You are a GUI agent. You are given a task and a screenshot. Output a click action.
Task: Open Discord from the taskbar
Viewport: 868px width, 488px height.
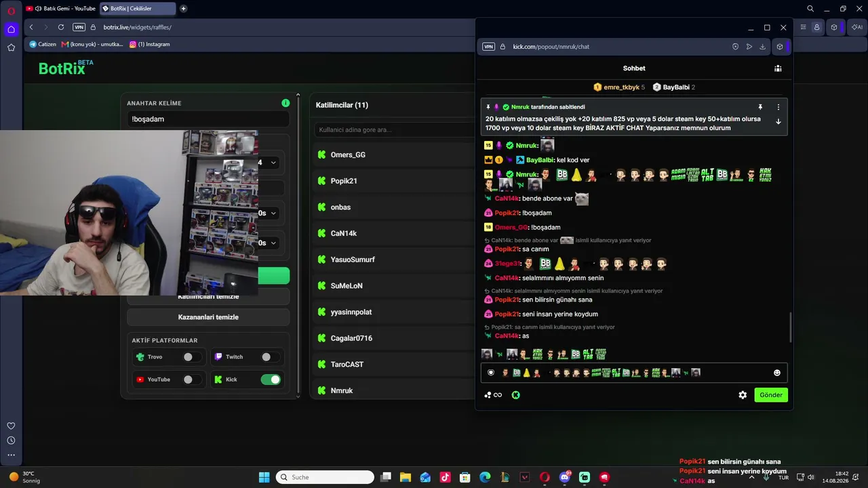point(565,477)
